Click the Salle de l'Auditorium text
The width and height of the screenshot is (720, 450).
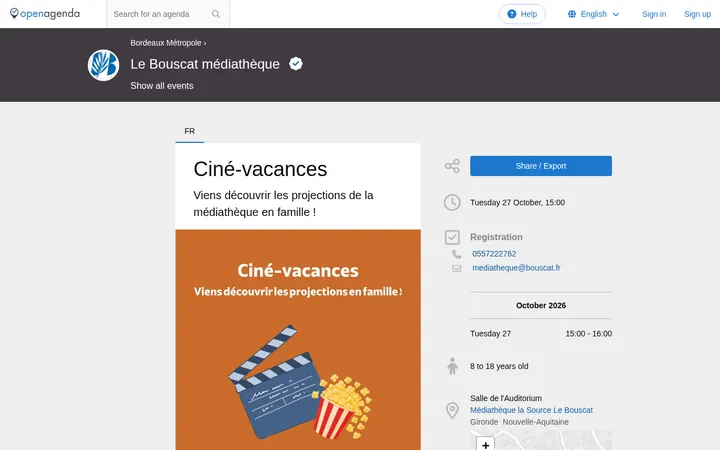pos(506,398)
